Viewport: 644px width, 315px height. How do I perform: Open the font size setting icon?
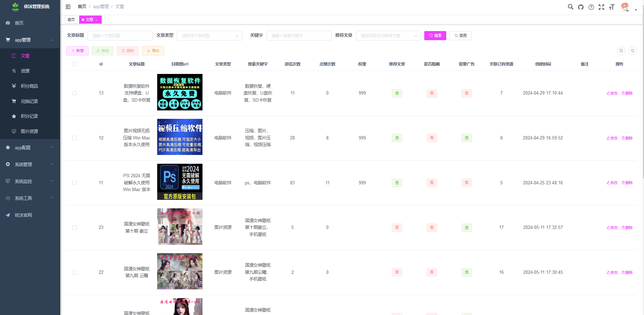pos(612,7)
